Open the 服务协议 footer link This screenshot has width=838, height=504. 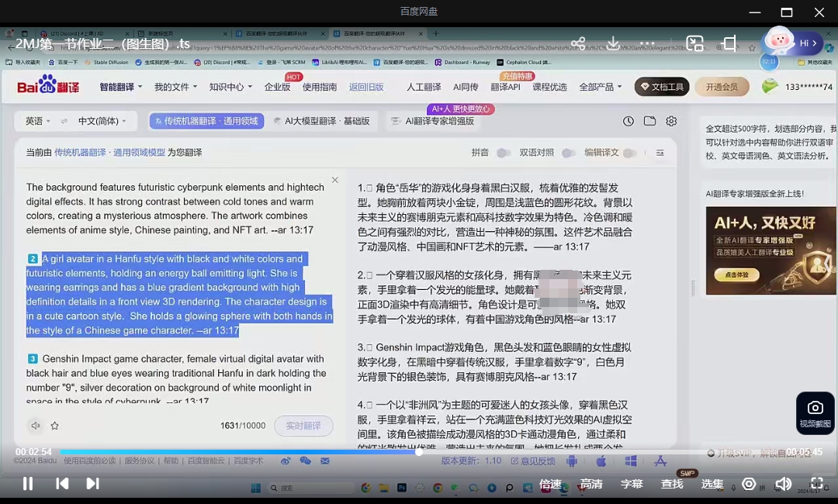pos(140,461)
